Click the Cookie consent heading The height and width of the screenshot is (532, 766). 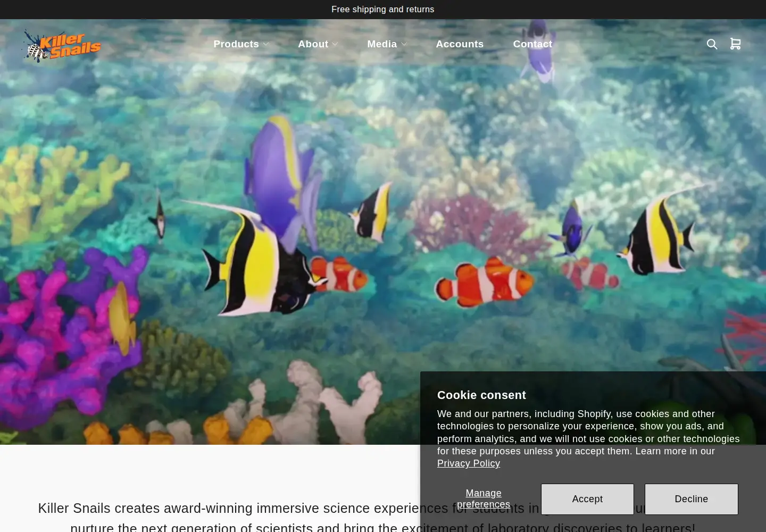(x=481, y=395)
